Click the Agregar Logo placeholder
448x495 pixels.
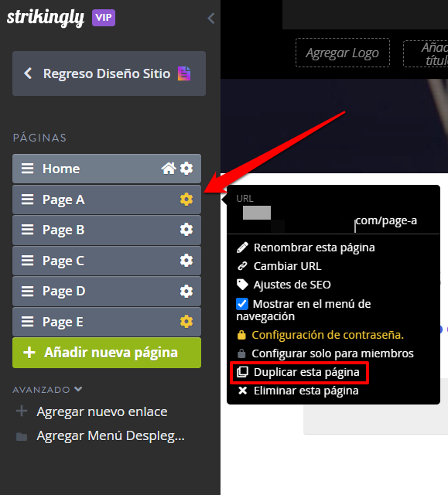[x=343, y=53]
